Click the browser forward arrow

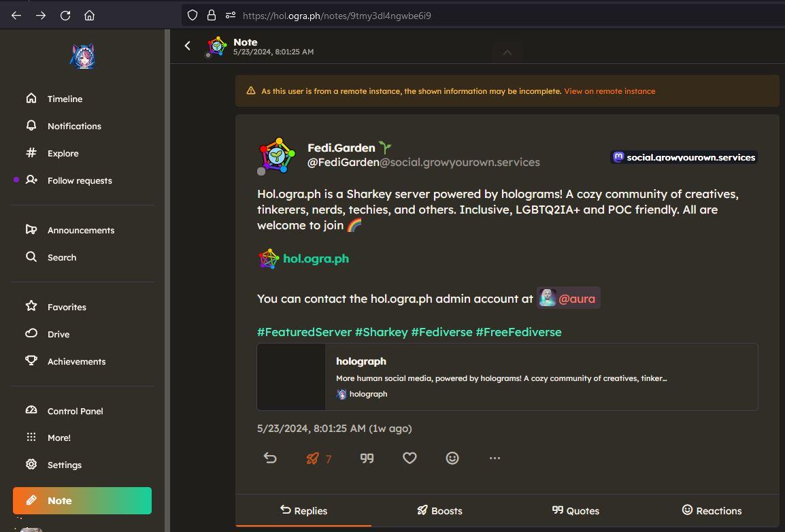click(41, 16)
